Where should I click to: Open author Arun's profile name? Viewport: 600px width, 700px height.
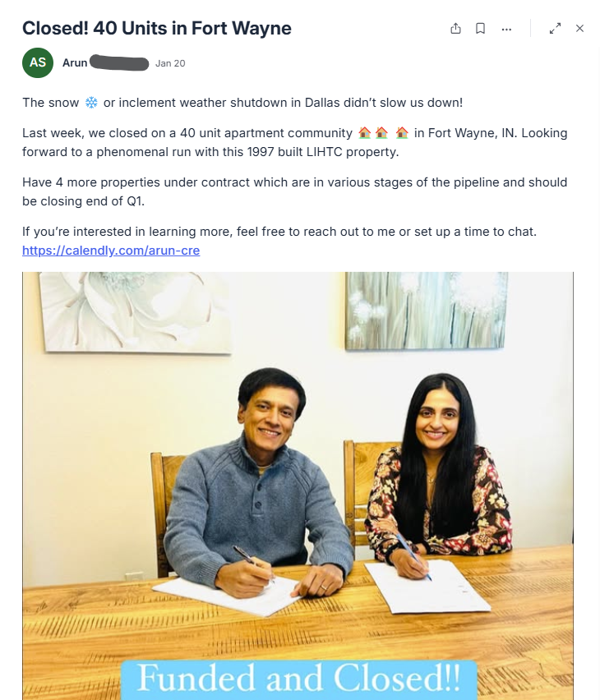pos(75,63)
